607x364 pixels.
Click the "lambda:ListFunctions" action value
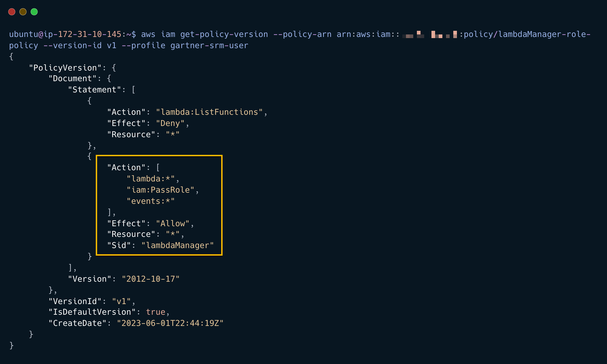pyautogui.click(x=209, y=112)
